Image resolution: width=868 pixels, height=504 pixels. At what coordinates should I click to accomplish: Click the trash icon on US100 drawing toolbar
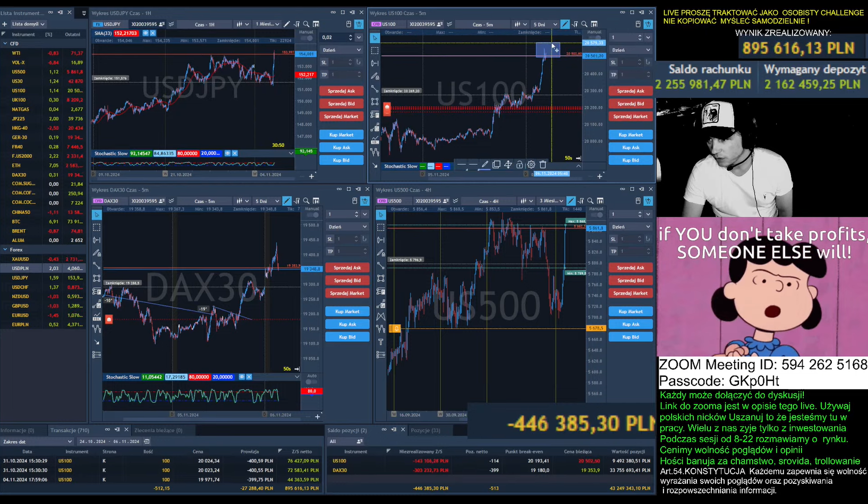point(542,165)
